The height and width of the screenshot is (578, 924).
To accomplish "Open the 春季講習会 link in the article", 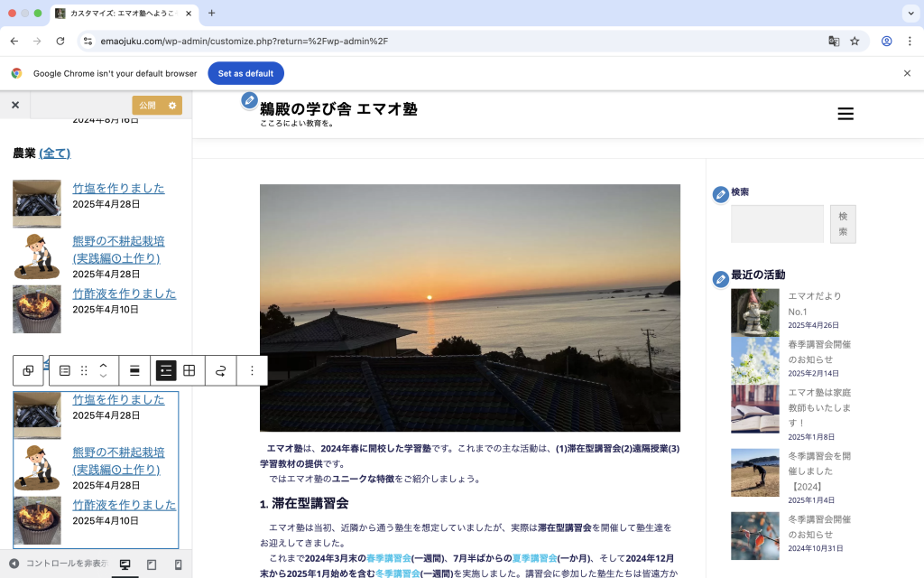I will [x=388, y=558].
